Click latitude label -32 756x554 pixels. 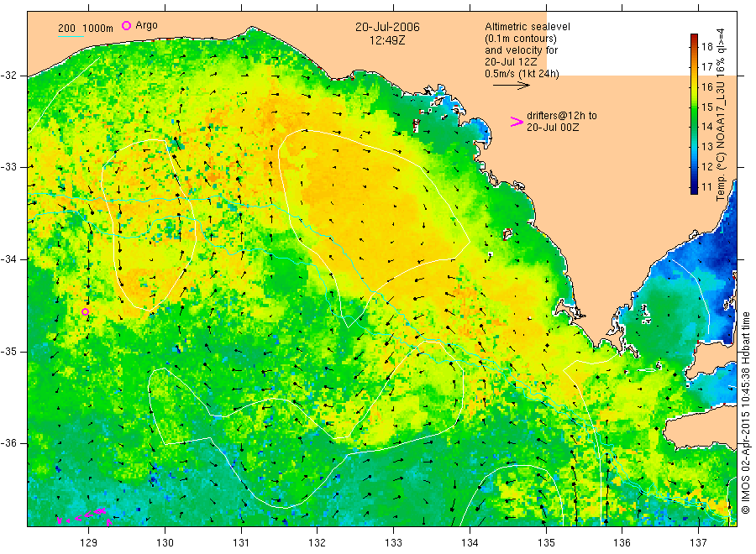pyautogui.click(x=8, y=76)
